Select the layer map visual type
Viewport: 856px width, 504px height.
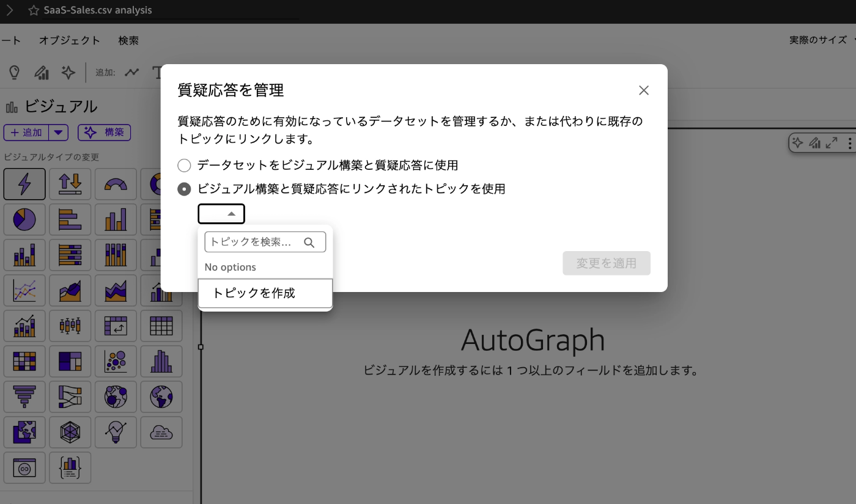coord(24,432)
